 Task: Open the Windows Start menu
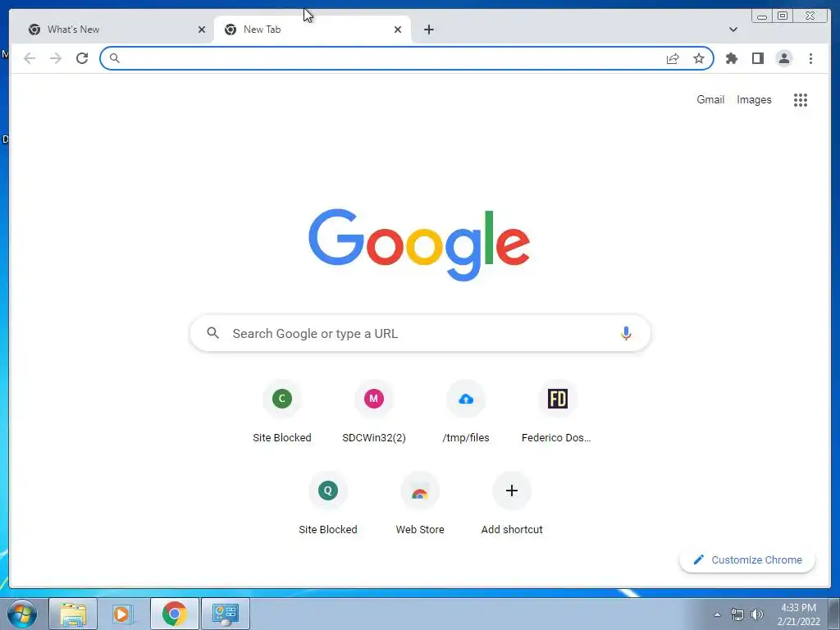22,614
